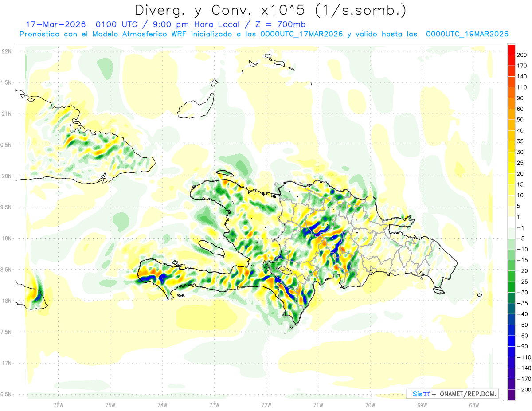The width and height of the screenshot is (532, 411).
Task: Click the color bar value '110'
Action: pyautogui.click(x=522, y=87)
